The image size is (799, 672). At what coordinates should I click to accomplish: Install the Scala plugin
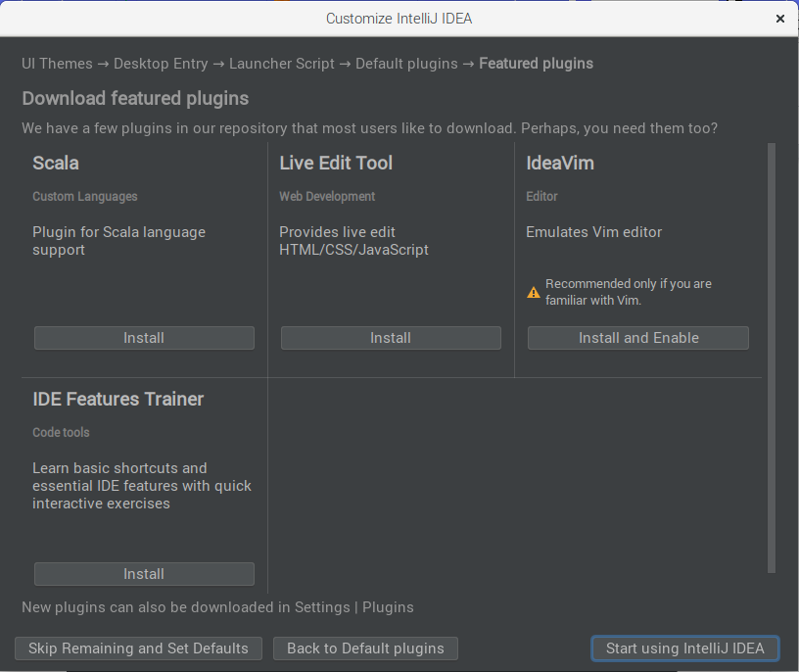pyautogui.click(x=144, y=338)
